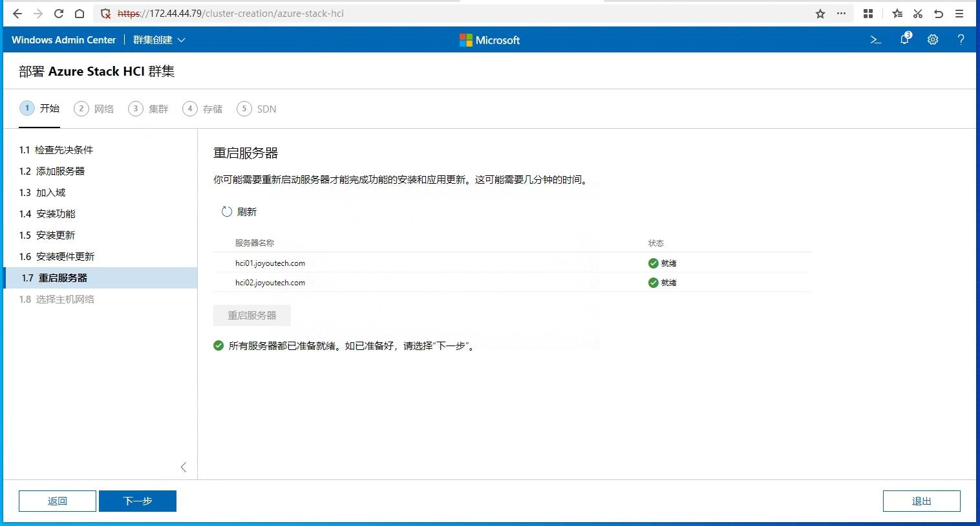Image resolution: width=980 pixels, height=526 pixels.
Task: Select server row hci01.joyoutech.com
Action: 512,263
